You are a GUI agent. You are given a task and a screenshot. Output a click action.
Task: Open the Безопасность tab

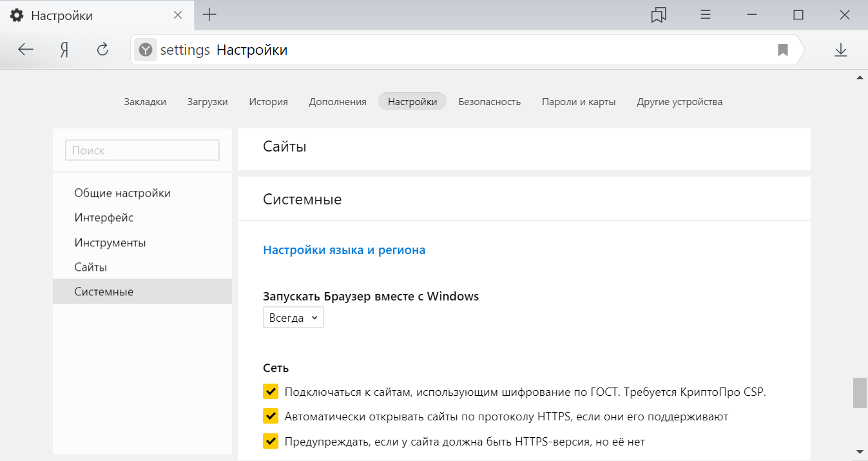pos(490,101)
